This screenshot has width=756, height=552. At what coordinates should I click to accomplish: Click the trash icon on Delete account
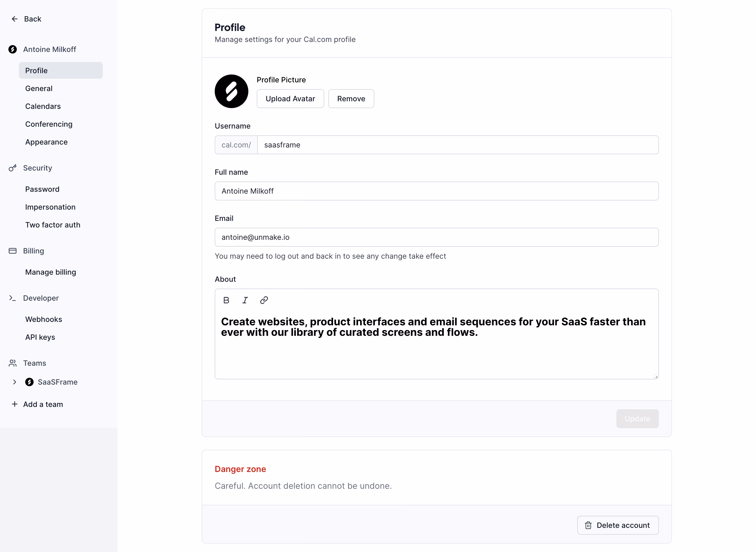(588, 526)
